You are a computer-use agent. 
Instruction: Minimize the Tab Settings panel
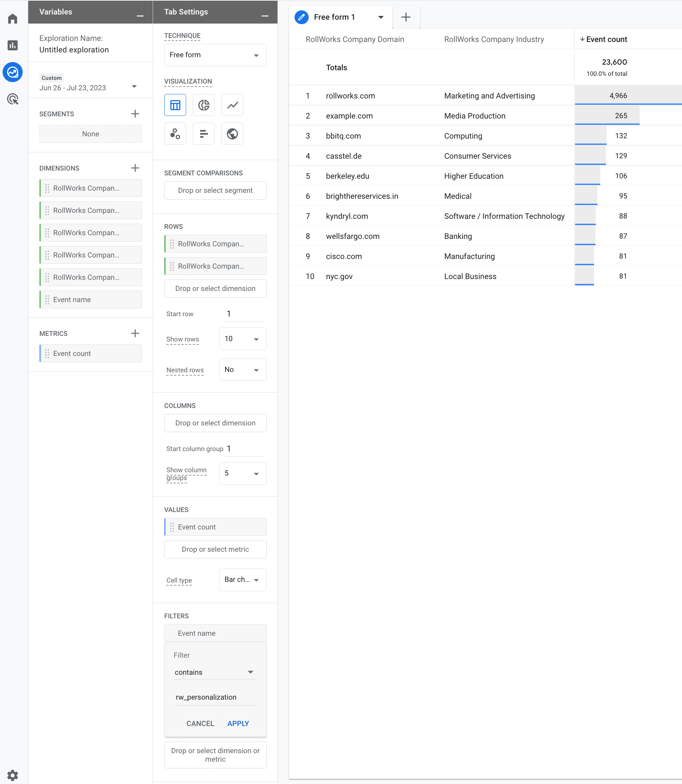pos(265,15)
